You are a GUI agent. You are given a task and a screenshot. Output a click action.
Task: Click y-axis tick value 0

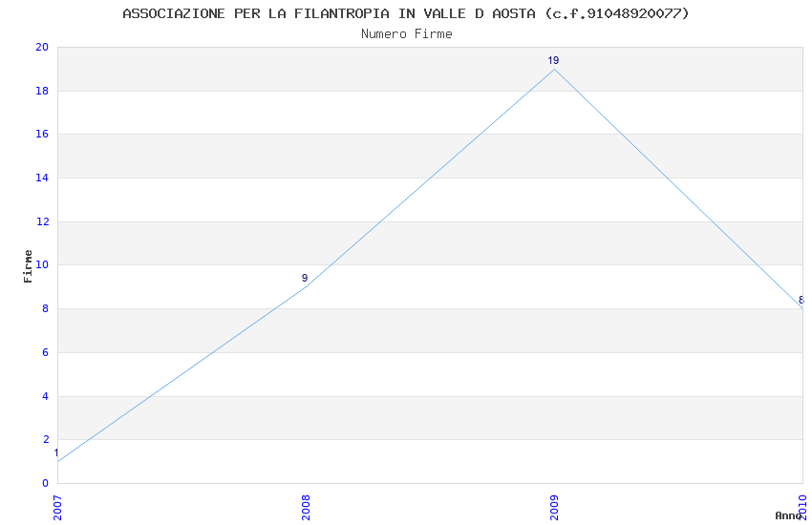46,484
